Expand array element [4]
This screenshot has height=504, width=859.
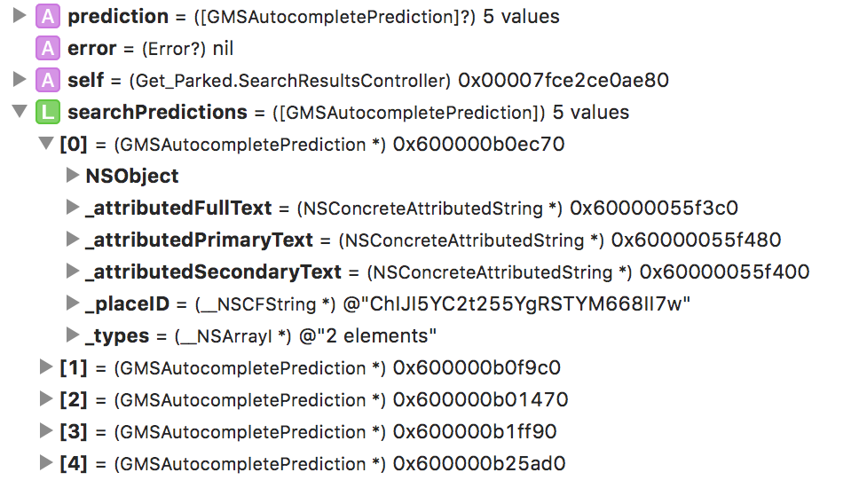point(46,463)
